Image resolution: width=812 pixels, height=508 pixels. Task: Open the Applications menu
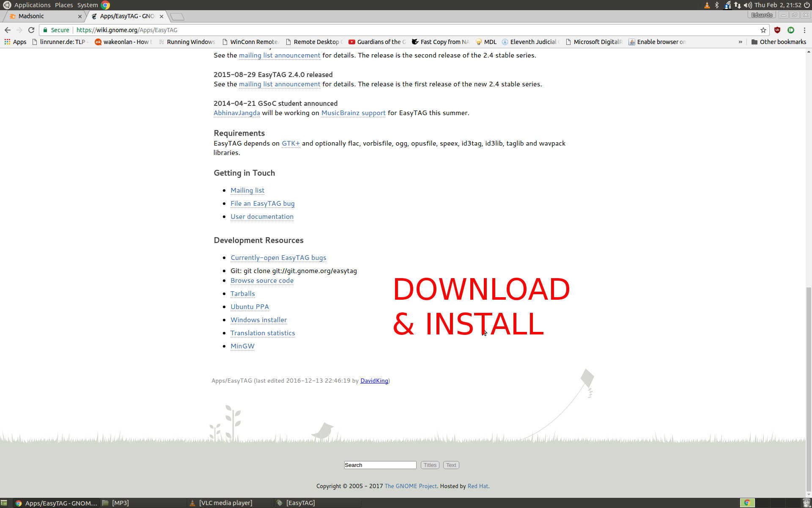32,5
